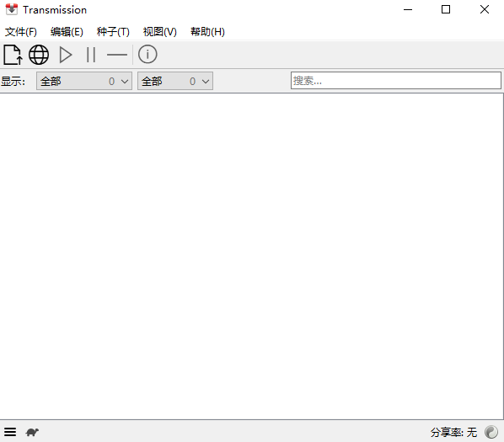Open the 种子(T) menu
The height and width of the screenshot is (442, 504).
click(113, 32)
